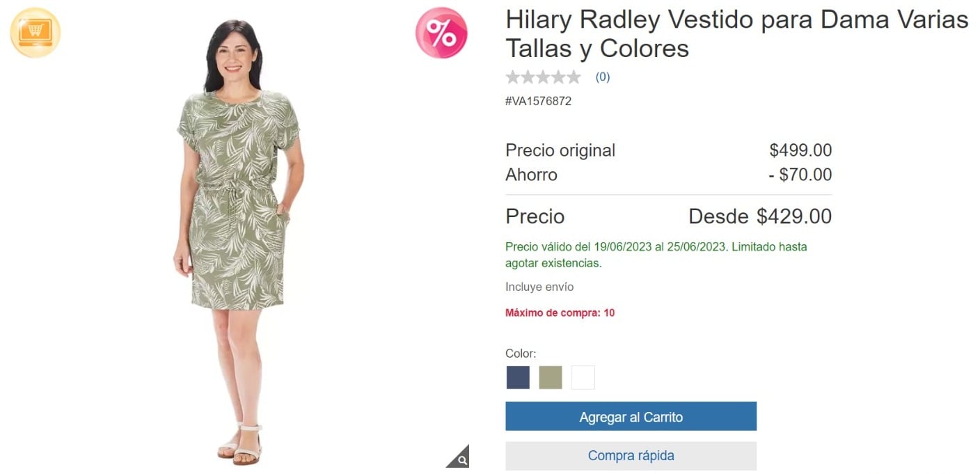Click the Desde $429.00 price
Viewport: 980px width, 474px height.
pyautogui.click(x=760, y=216)
